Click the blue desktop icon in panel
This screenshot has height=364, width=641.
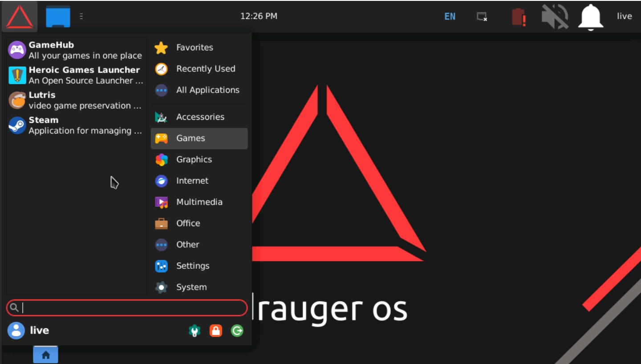[x=58, y=17]
